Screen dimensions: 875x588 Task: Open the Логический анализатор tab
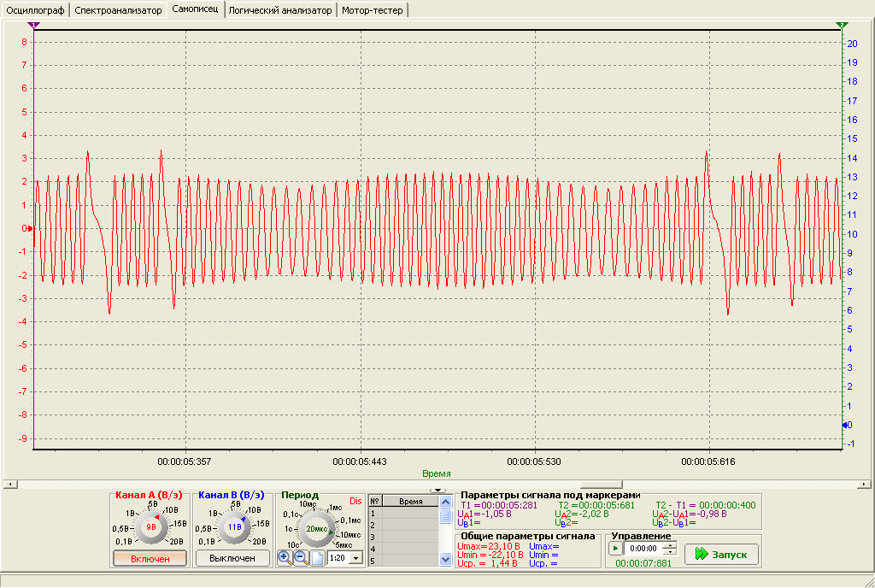(x=280, y=10)
